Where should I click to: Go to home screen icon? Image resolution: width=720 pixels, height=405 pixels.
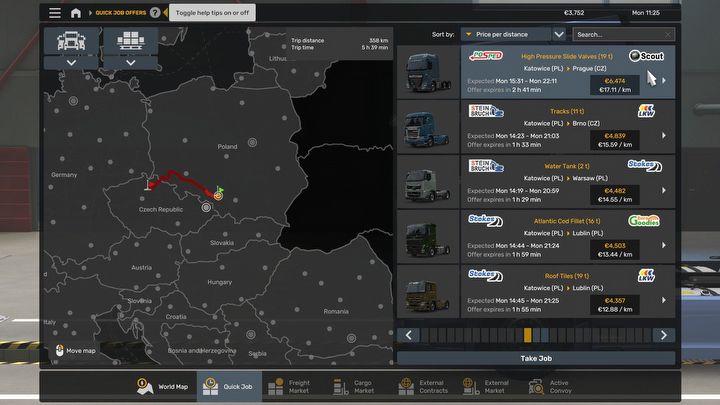76,13
